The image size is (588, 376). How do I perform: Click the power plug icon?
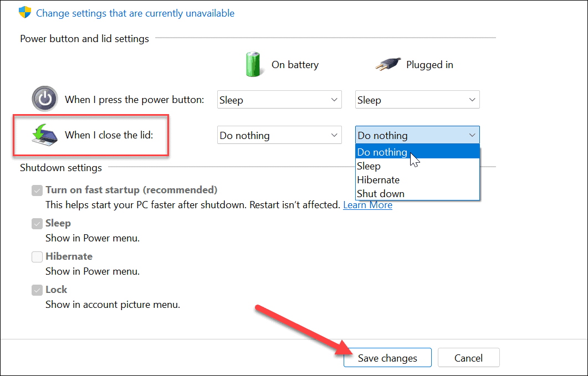click(387, 65)
